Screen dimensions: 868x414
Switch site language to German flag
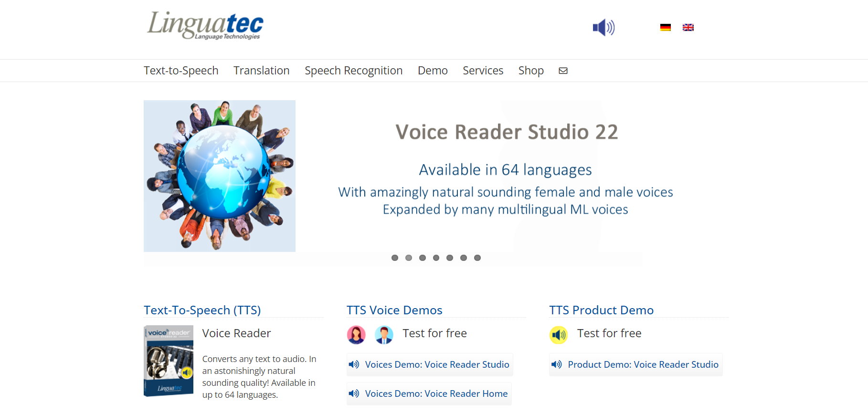coord(665,28)
